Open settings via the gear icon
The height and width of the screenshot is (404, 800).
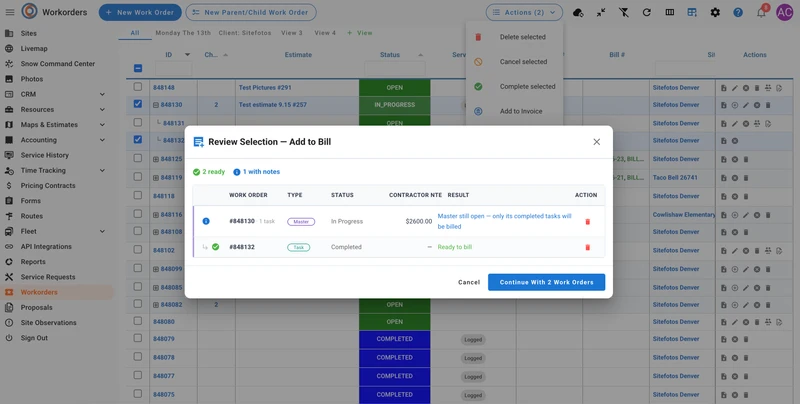coord(715,12)
